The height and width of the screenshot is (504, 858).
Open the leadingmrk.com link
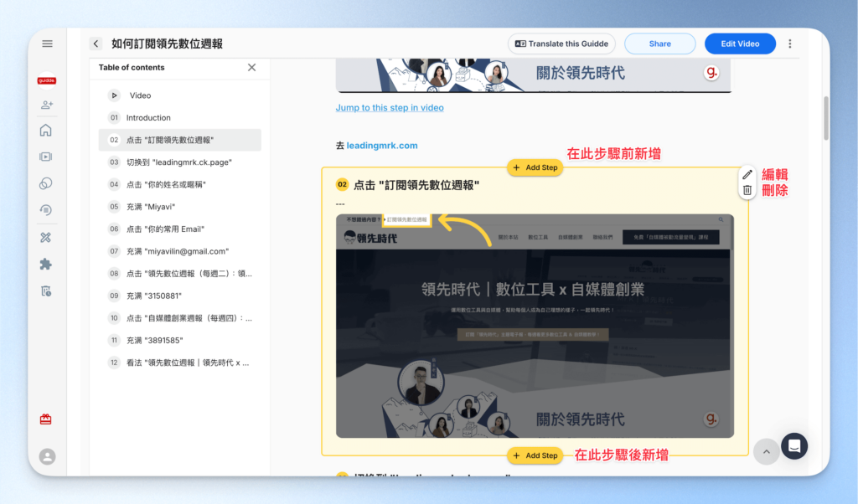[382, 146]
